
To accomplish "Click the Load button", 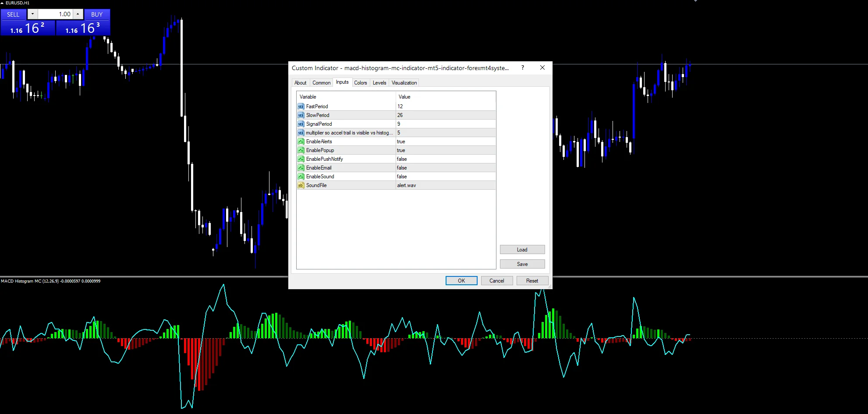I will pos(522,250).
